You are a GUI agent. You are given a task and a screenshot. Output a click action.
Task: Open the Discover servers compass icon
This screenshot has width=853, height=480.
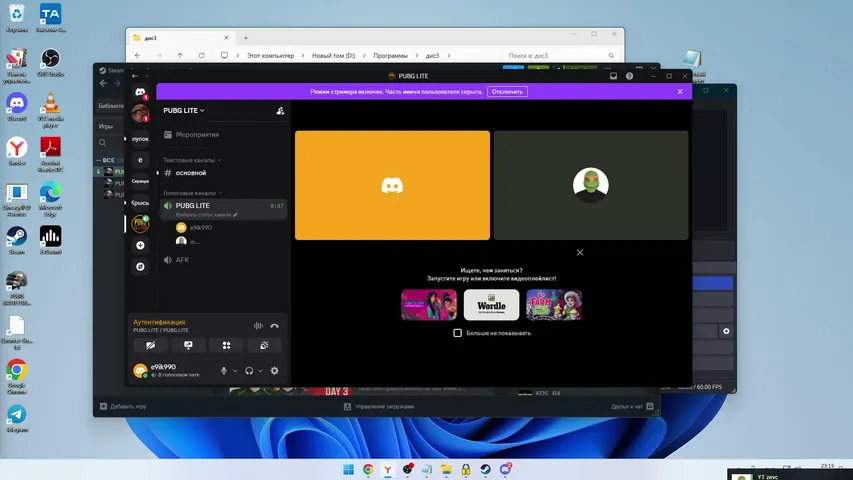[x=140, y=267]
